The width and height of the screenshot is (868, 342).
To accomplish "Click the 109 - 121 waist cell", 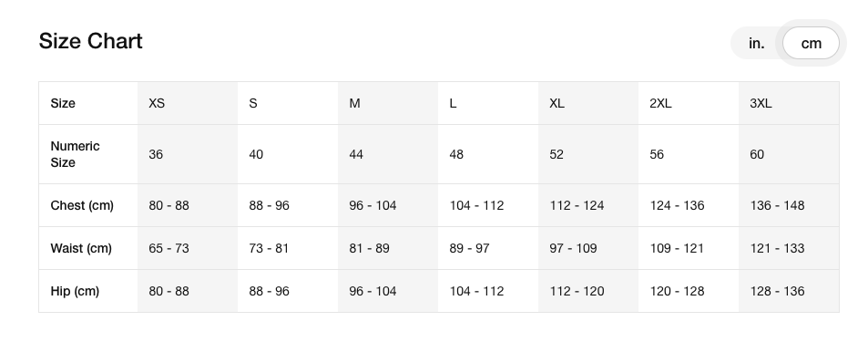I will click(689, 248).
